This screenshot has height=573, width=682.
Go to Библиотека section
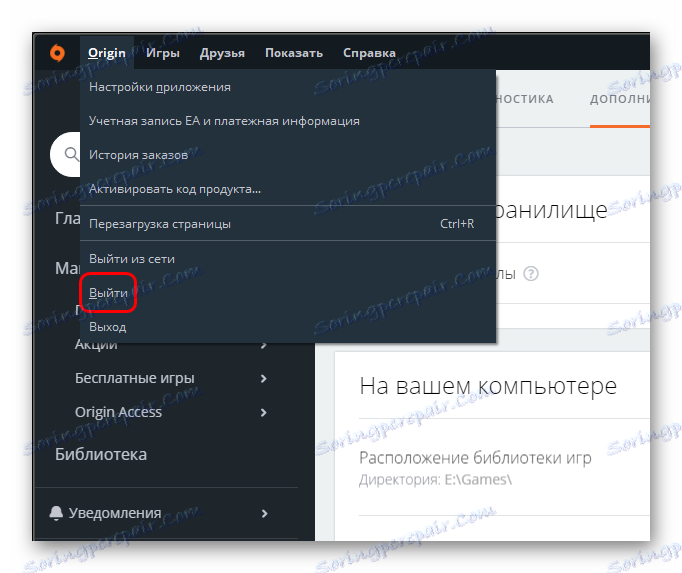click(101, 454)
